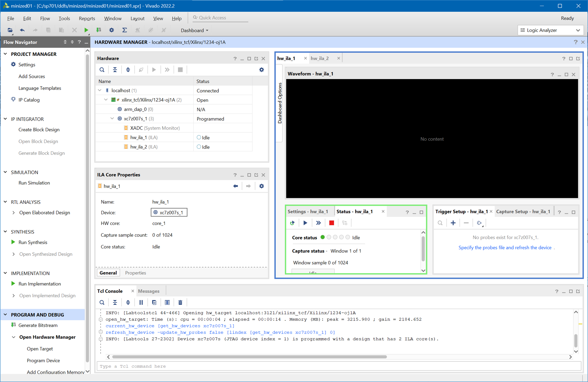Screen dimensions: 588x382
Task: Click the Undo arrow in main toolbar
Action: click(x=22, y=30)
